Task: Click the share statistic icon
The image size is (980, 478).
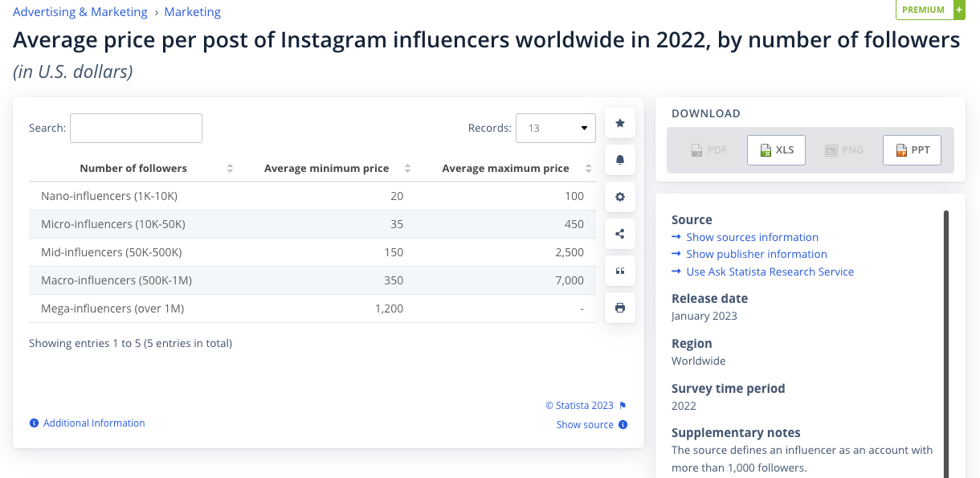Action: tap(620, 234)
